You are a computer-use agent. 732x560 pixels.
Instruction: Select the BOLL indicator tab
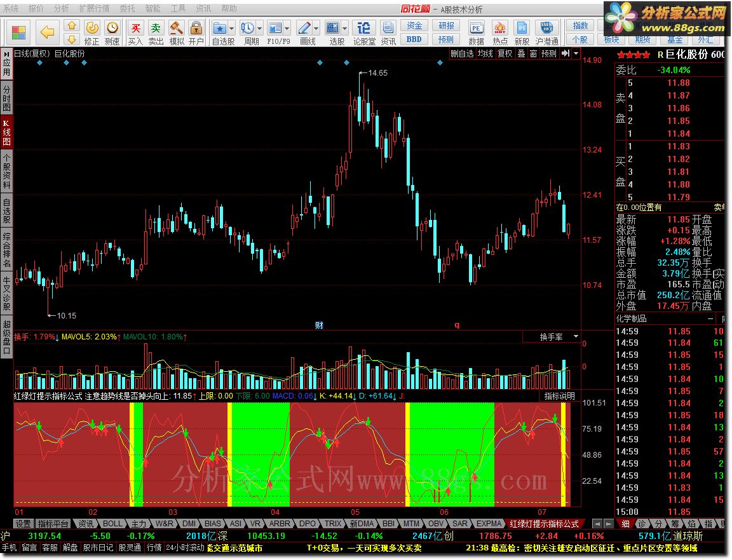(x=112, y=524)
